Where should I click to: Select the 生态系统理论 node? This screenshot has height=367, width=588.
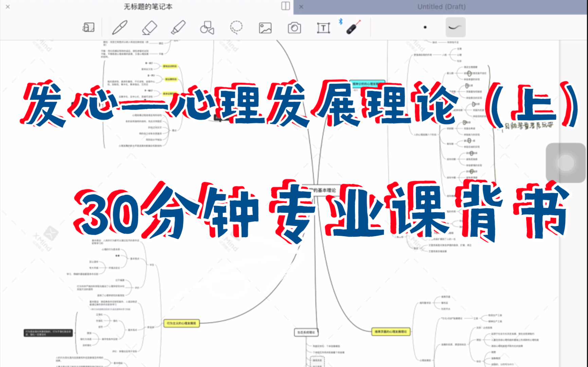pos(306,332)
